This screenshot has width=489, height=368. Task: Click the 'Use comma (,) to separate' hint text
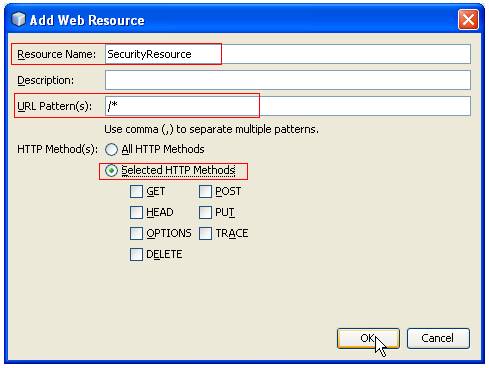(211, 129)
